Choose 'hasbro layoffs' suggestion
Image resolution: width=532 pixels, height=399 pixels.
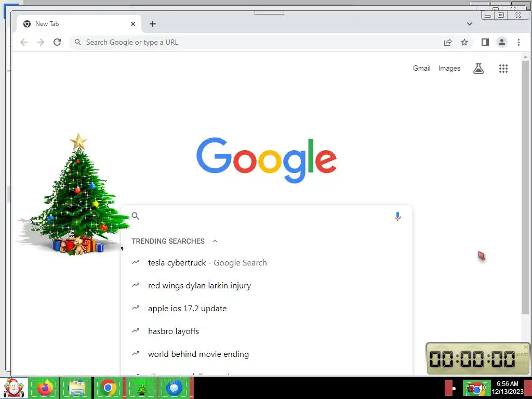click(267, 331)
